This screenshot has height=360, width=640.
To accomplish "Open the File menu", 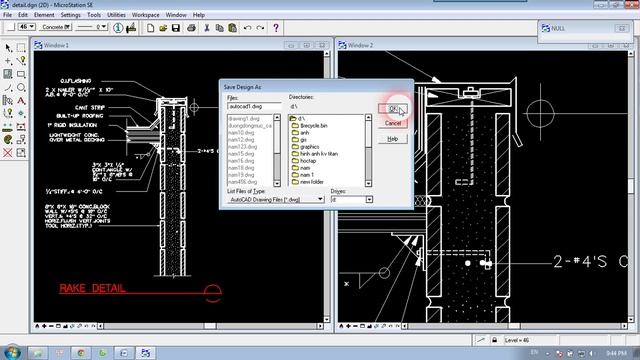I will click(7, 15).
